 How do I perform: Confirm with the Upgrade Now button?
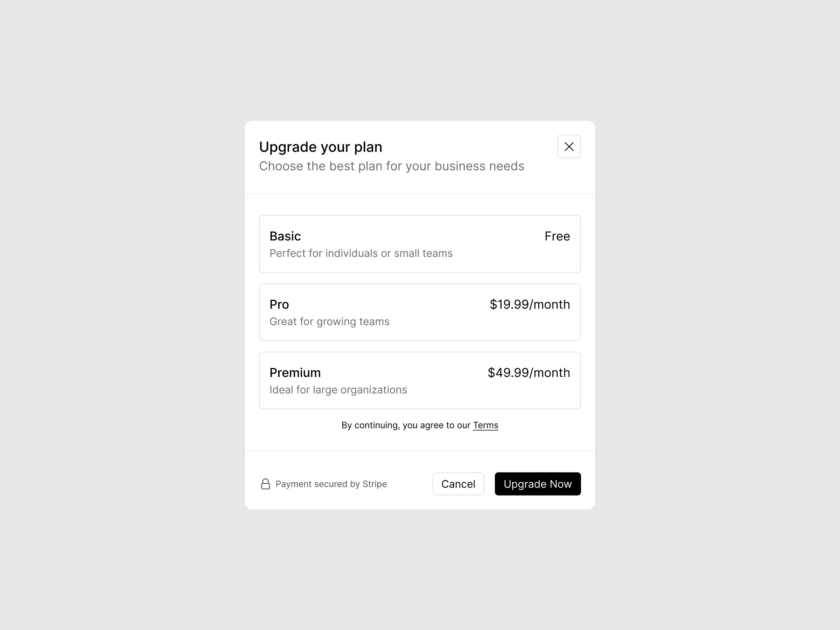(537, 484)
